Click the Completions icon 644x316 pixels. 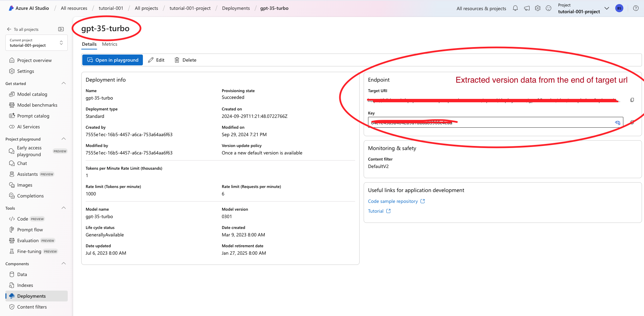[12, 196]
